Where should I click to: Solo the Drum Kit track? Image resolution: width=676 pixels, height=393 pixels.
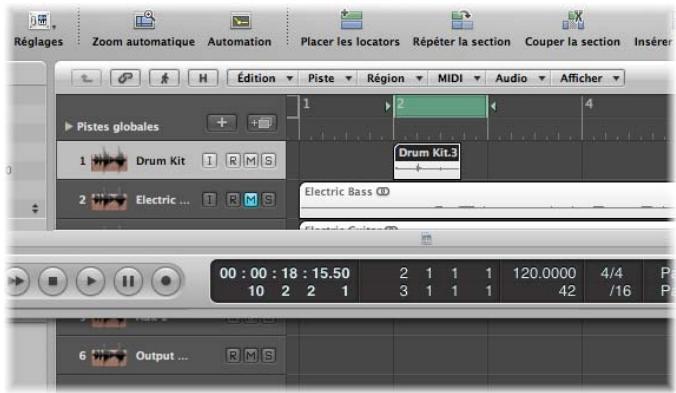tap(268, 161)
